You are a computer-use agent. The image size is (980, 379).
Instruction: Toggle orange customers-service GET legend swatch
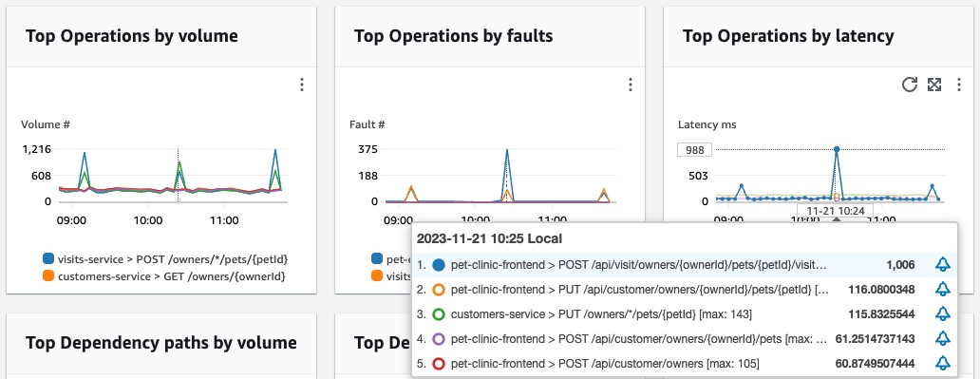pyautogui.click(x=48, y=275)
